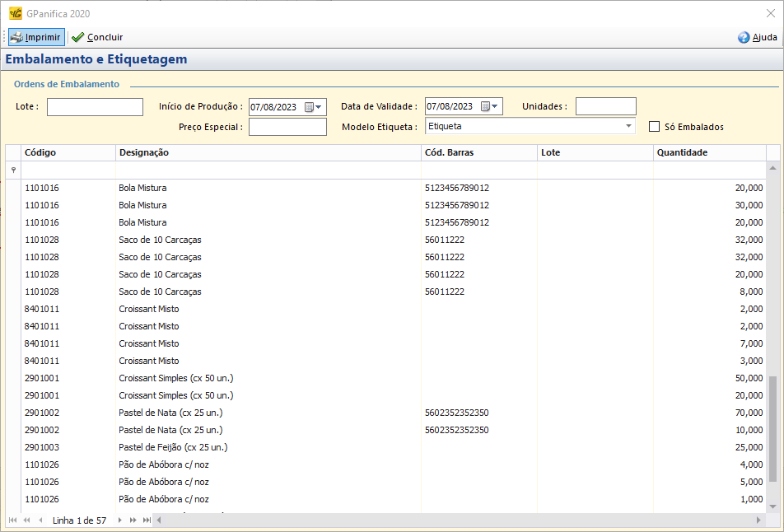Select the Pastel de Feijão row
The height and width of the screenshot is (532, 784).
coord(173,447)
